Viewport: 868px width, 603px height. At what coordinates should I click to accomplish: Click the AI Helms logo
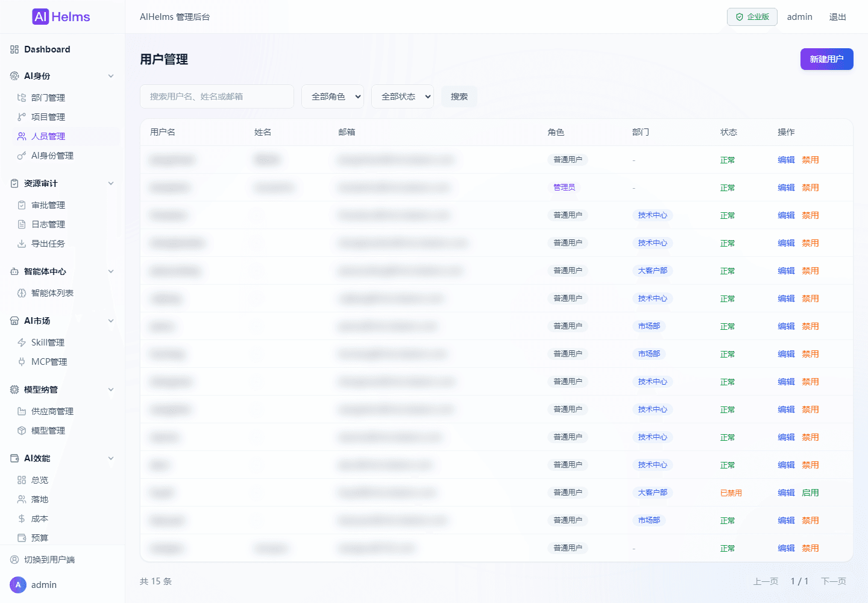pyautogui.click(x=61, y=17)
